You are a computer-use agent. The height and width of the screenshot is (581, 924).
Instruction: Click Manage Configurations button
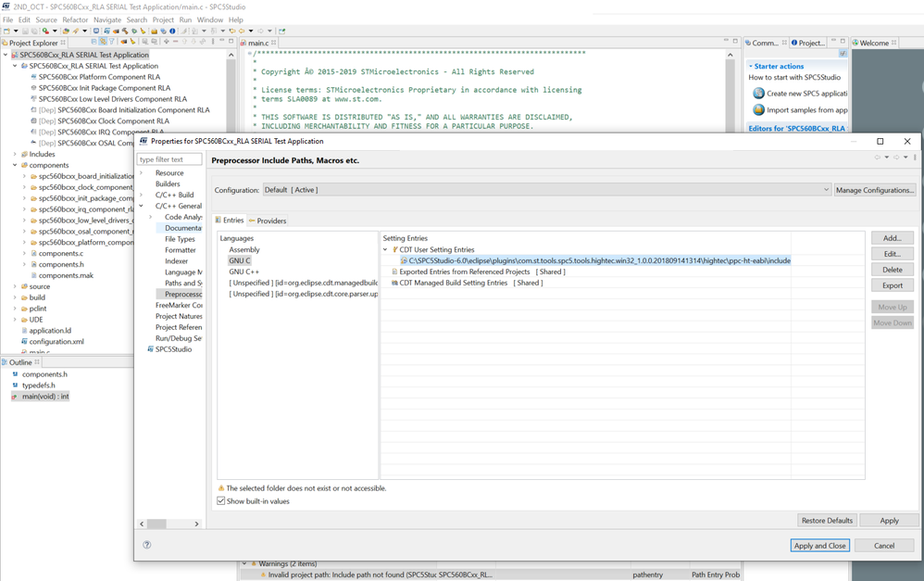875,190
